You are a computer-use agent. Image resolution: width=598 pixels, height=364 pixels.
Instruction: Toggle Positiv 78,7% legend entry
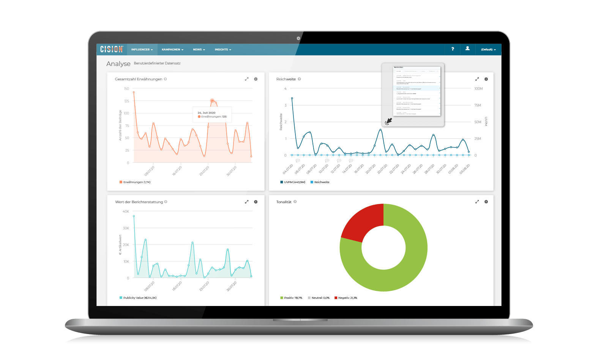click(x=291, y=298)
